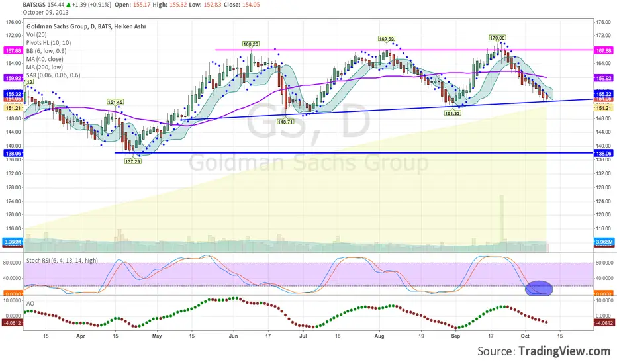The height and width of the screenshot is (364, 617).
Task: Click the 137.29 pivot low marker
Action: point(132,161)
